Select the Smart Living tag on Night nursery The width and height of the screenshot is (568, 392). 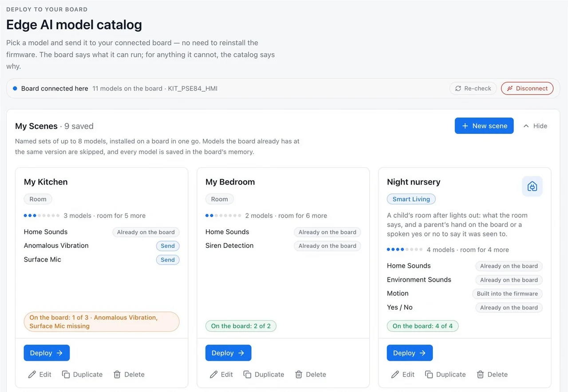pyautogui.click(x=411, y=199)
